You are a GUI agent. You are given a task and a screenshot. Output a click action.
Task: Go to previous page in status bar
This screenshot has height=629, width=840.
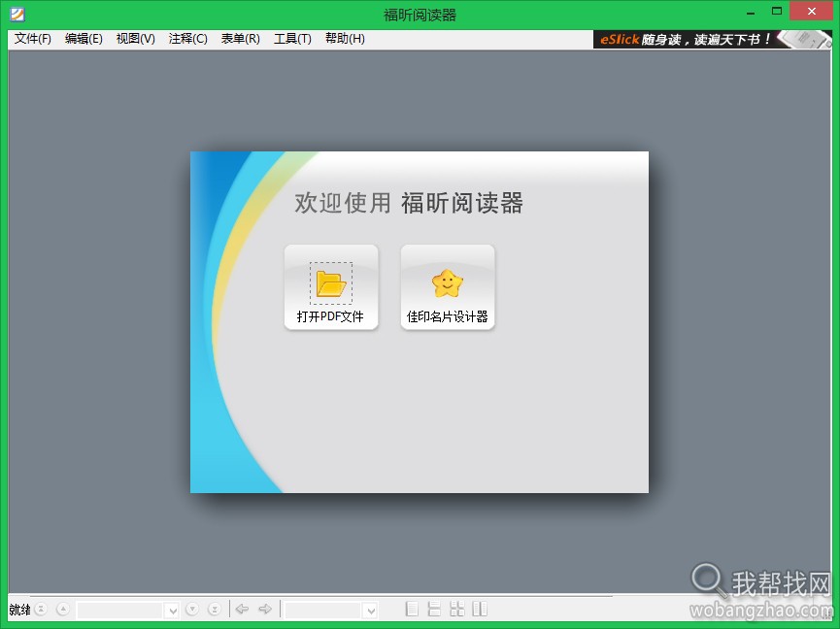click(x=63, y=609)
